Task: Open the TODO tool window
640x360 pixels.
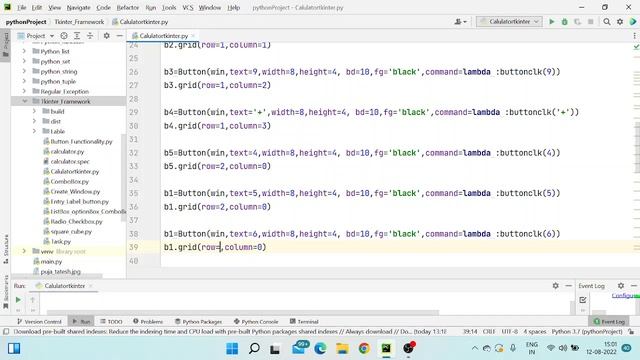Action: (111, 322)
